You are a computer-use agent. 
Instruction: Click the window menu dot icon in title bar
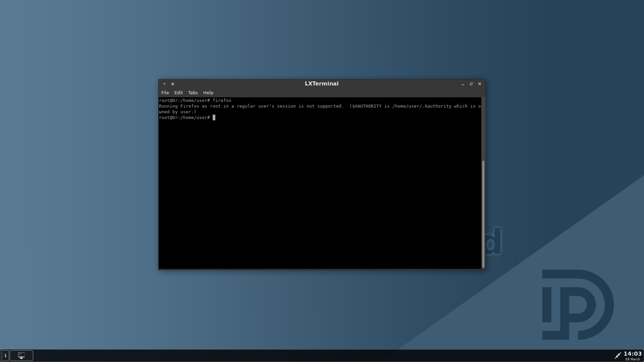click(x=164, y=84)
